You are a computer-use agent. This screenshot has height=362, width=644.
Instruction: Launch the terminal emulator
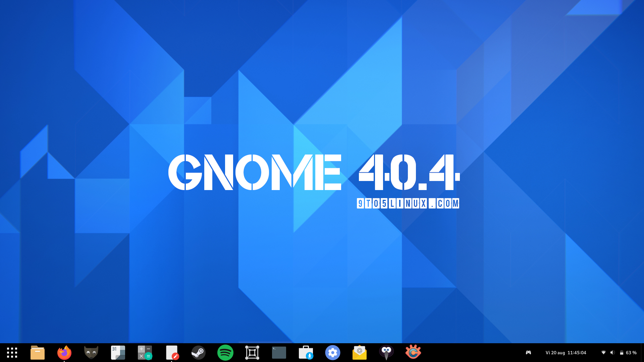(x=279, y=353)
